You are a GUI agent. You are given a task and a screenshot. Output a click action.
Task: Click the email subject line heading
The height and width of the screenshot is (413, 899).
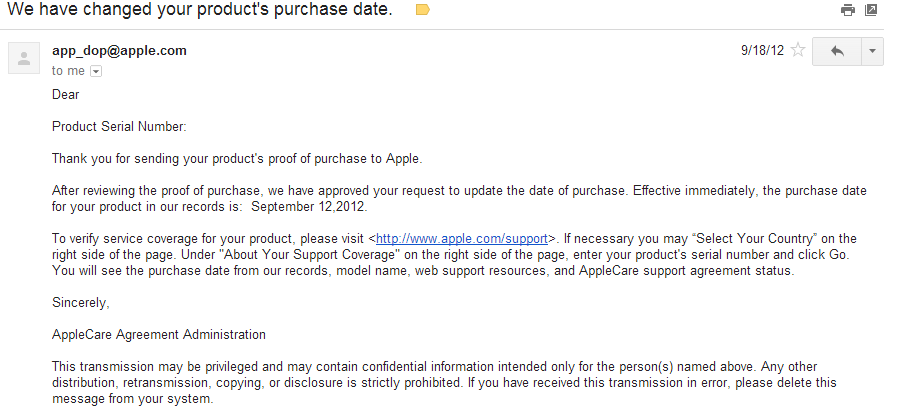point(200,10)
